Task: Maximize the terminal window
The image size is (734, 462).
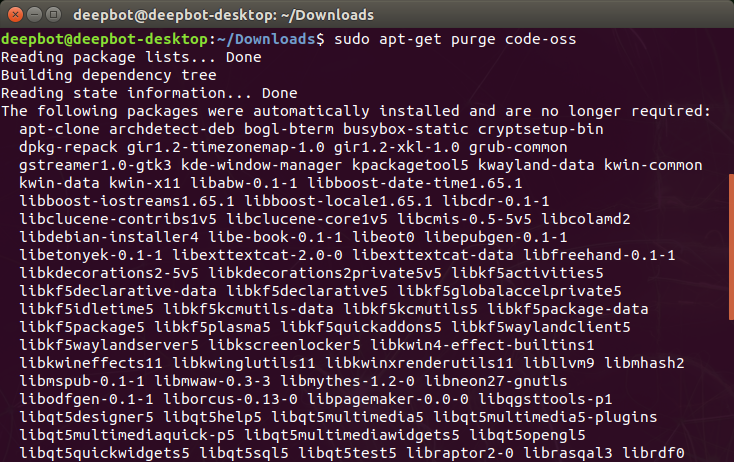Action: (54, 15)
